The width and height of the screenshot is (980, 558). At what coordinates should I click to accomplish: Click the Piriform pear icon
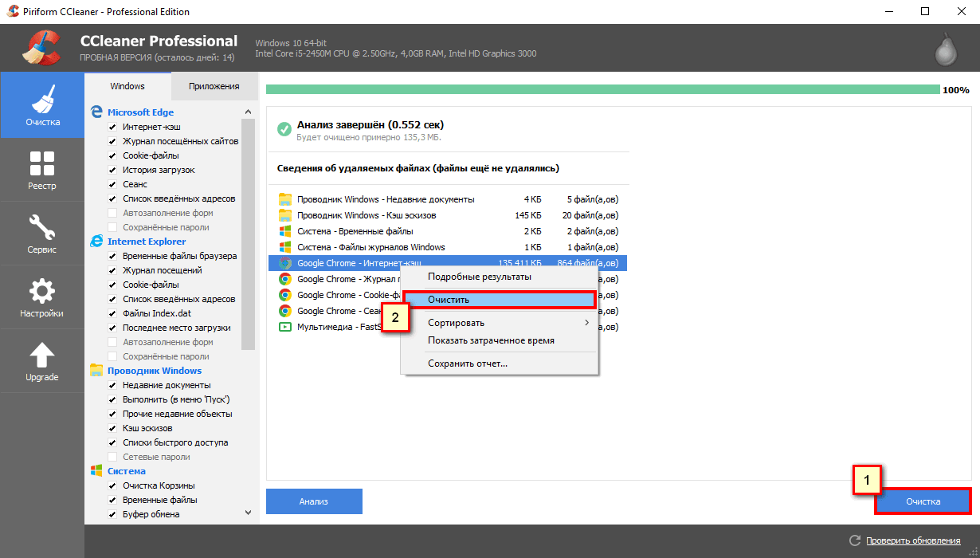tap(945, 49)
